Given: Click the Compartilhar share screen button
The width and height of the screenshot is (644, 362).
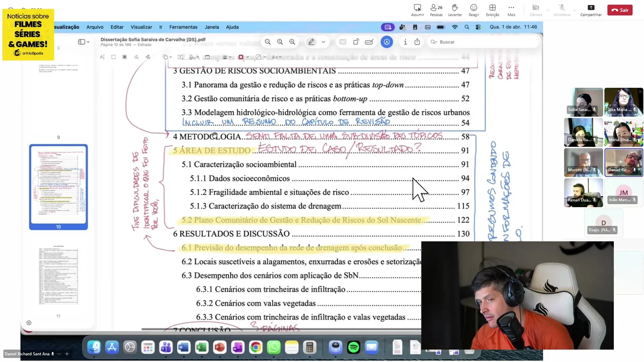Looking at the screenshot, I should point(591,10).
